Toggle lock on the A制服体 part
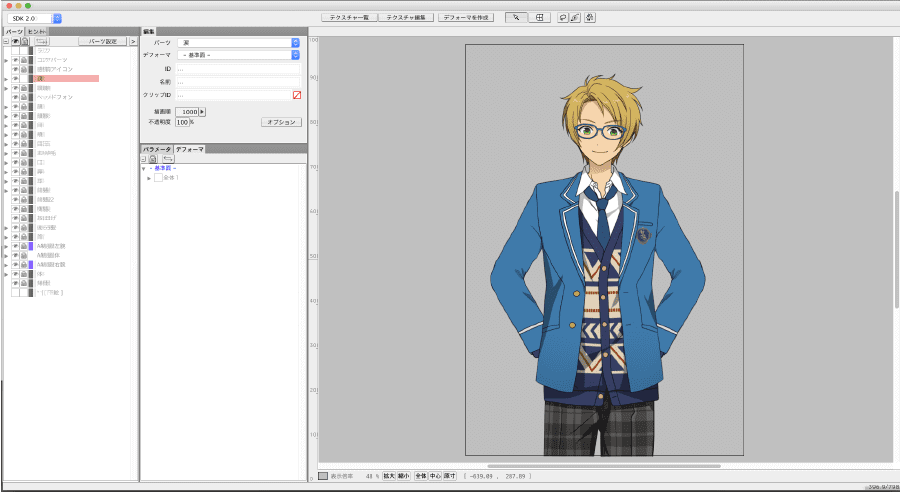This screenshot has width=900, height=492. pos(24,255)
